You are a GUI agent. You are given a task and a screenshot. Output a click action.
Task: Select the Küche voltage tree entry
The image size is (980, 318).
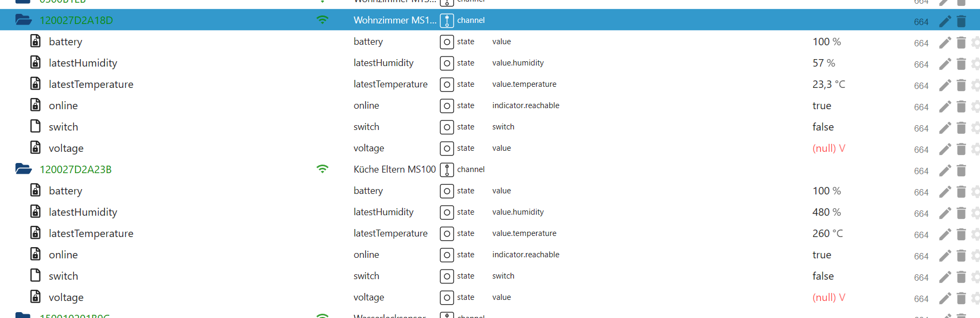(x=66, y=297)
